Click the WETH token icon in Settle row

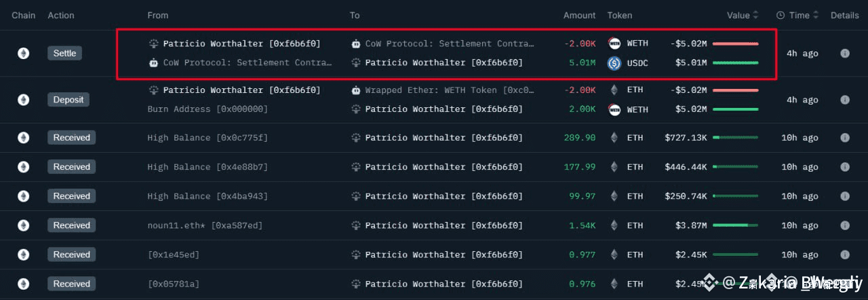[x=615, y=43]
